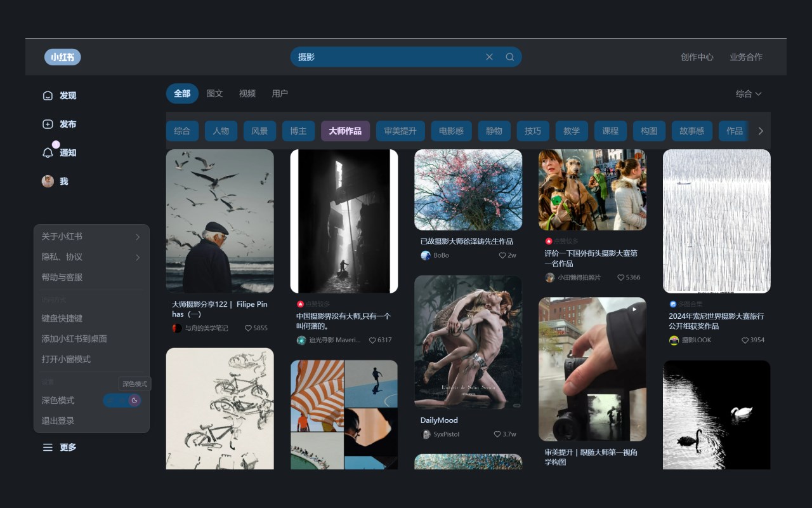Click the 与舟的美学笔记 author avatar

177,328
